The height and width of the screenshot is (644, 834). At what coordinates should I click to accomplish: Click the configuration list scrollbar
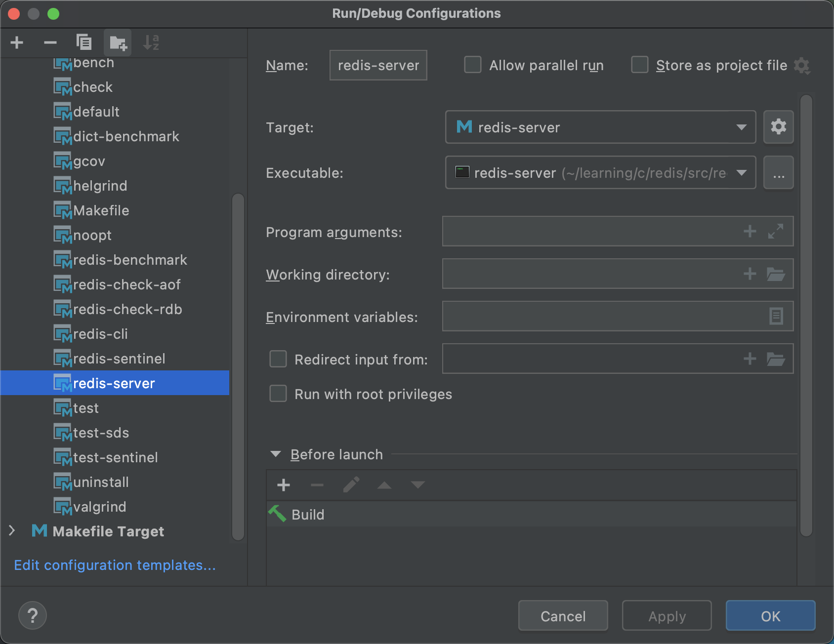(238, 366)
